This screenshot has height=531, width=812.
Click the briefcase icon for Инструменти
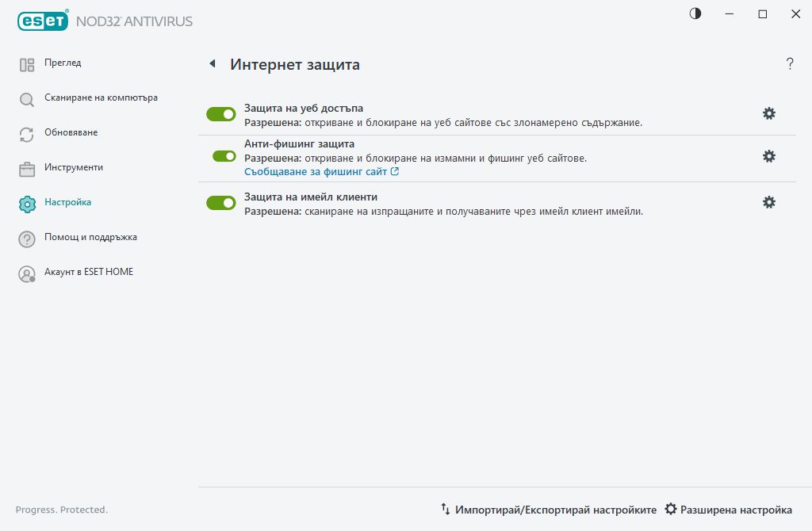27,170
